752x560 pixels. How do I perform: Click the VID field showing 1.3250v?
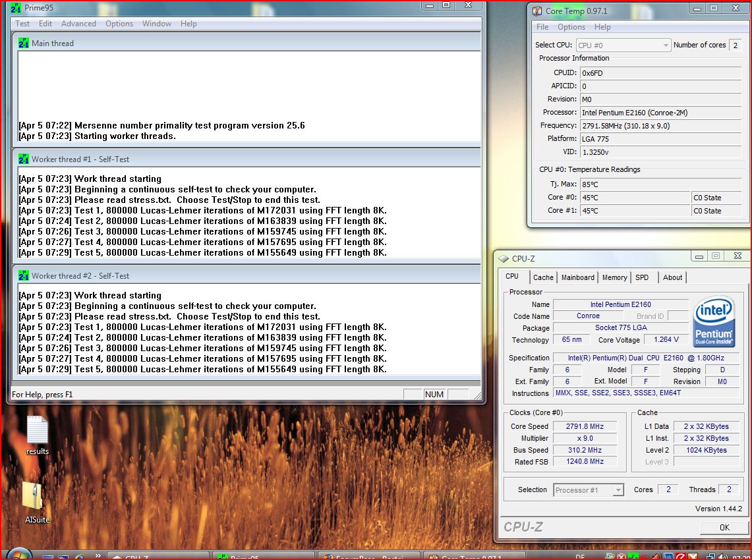pos(661,152)
